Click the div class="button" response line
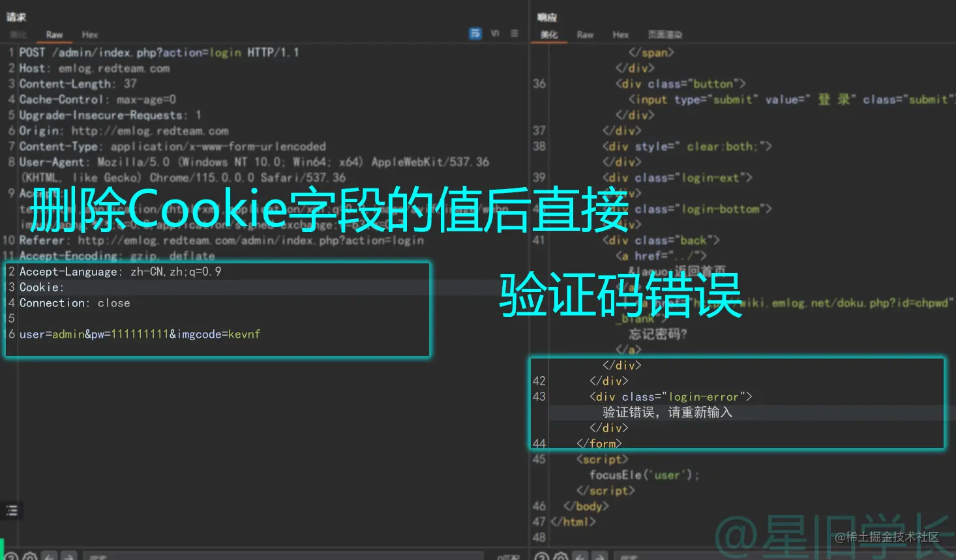956x560 pixels. pyautogui.click(x=681, y=83)
